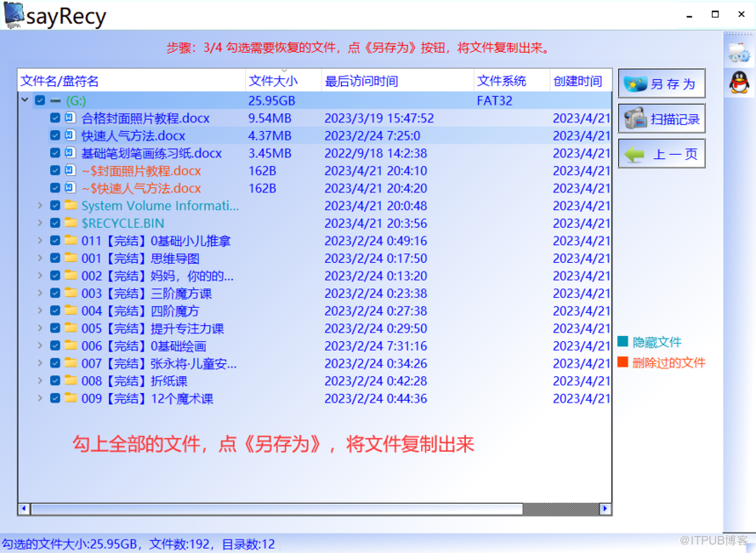Expand the 011 0基础小儿推拿 folder

(x=41, y=240)
